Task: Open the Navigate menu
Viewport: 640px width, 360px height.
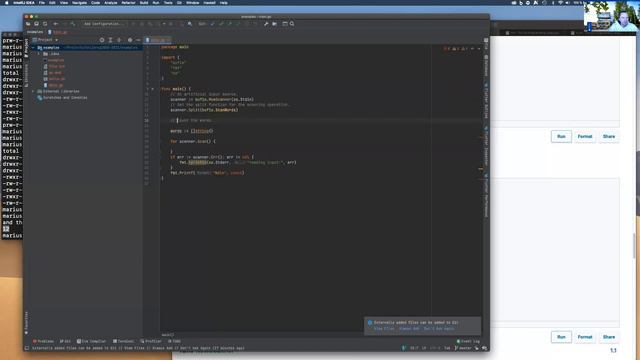Action: [x=79, y=2]
